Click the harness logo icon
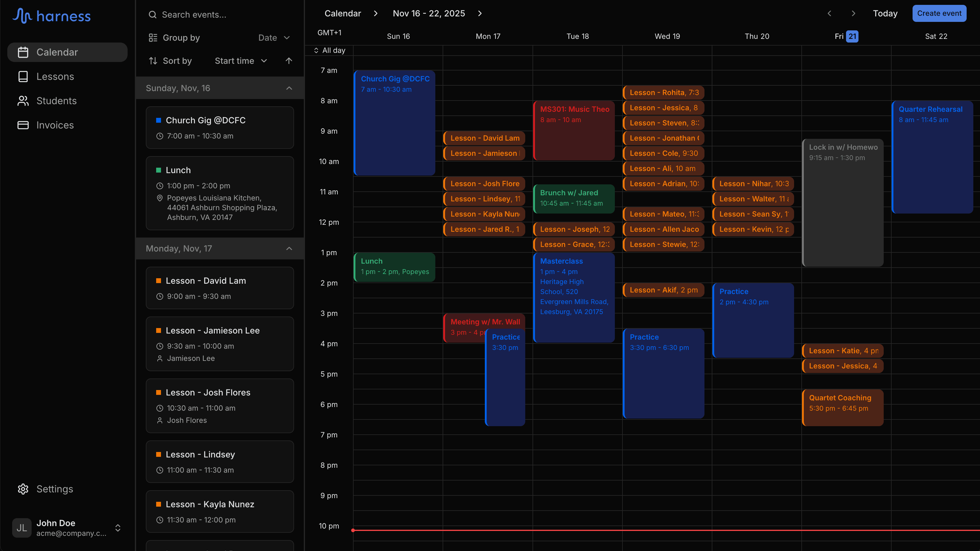 pyautogui.click(x=22, y=15)
